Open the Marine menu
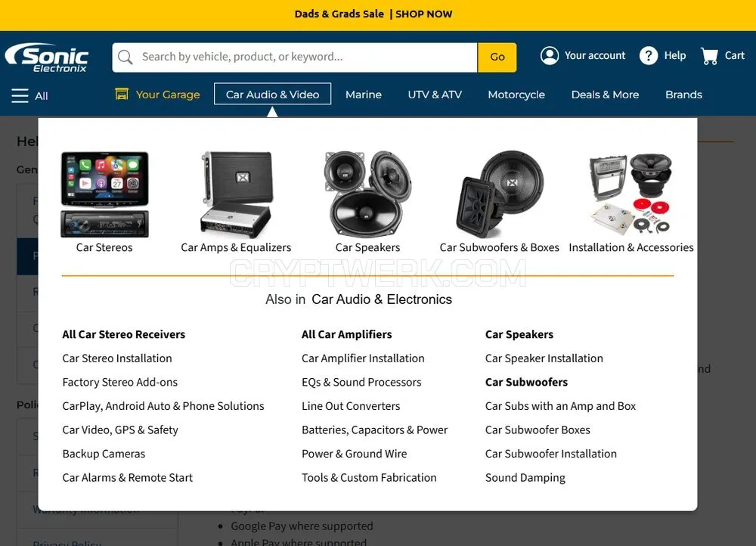 [364, 95]
